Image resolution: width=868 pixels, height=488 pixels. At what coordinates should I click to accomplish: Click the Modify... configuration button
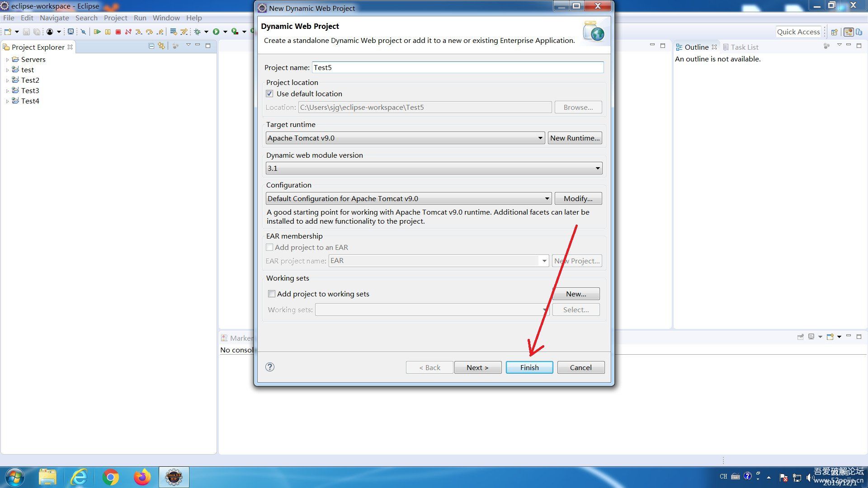click(x=578, y=198)
